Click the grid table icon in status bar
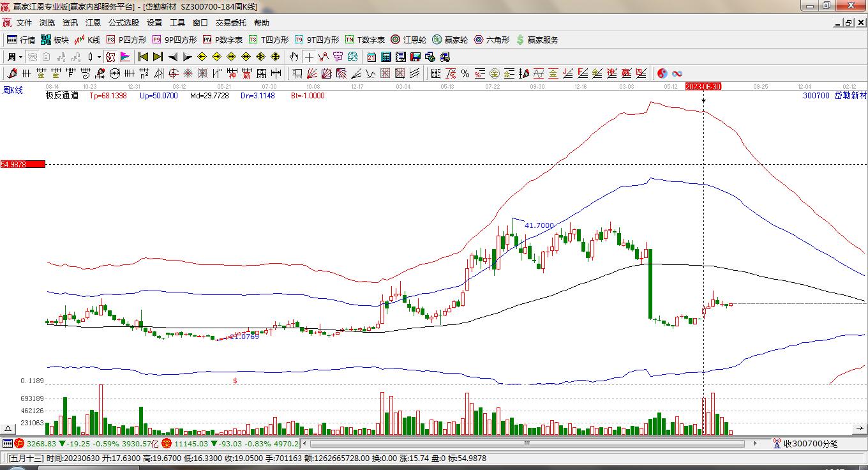Image resolution: width=868 pixels, height=470 pixels. coord(8,443)
